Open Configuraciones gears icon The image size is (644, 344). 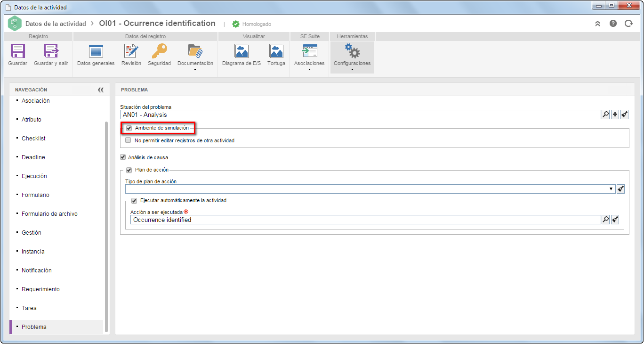352,51
